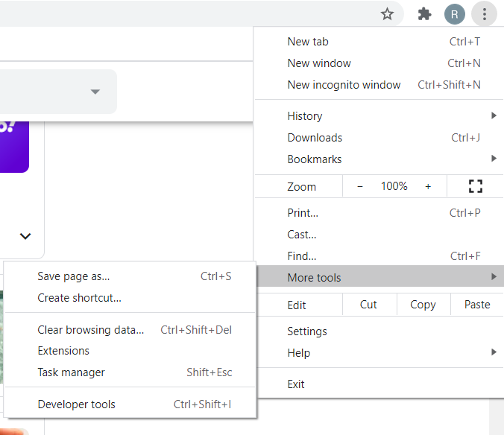Image resolution: width=504 pixels, height=435 pixels.
Task: Open Task manager from More tools
Action: pyautogui.click(x=72, y=372)
